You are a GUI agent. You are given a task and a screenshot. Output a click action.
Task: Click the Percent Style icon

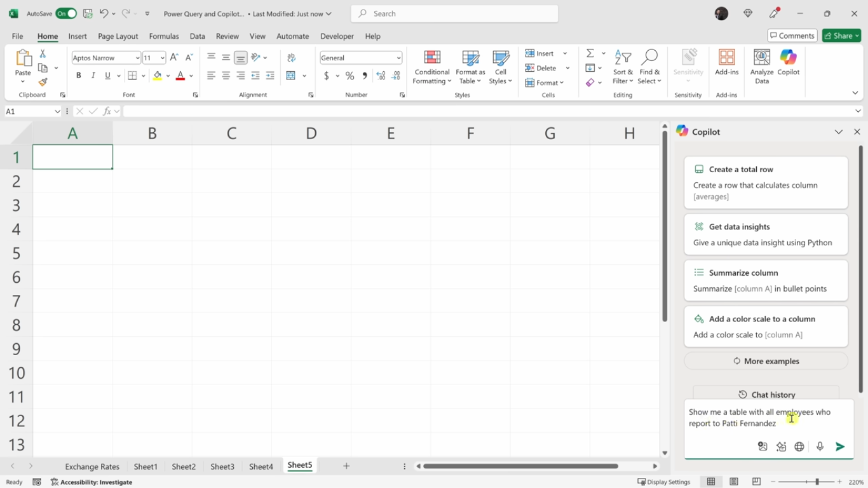(349, 76)
